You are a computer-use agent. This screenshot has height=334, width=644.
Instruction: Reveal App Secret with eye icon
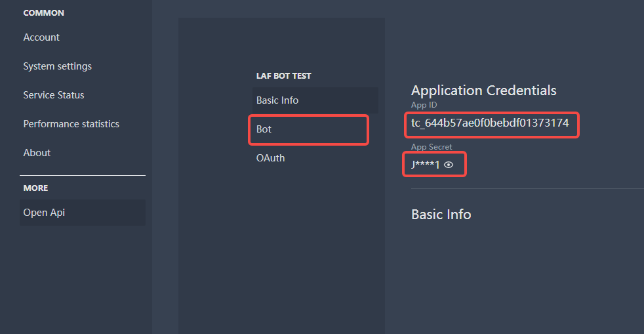pos(449,165)
